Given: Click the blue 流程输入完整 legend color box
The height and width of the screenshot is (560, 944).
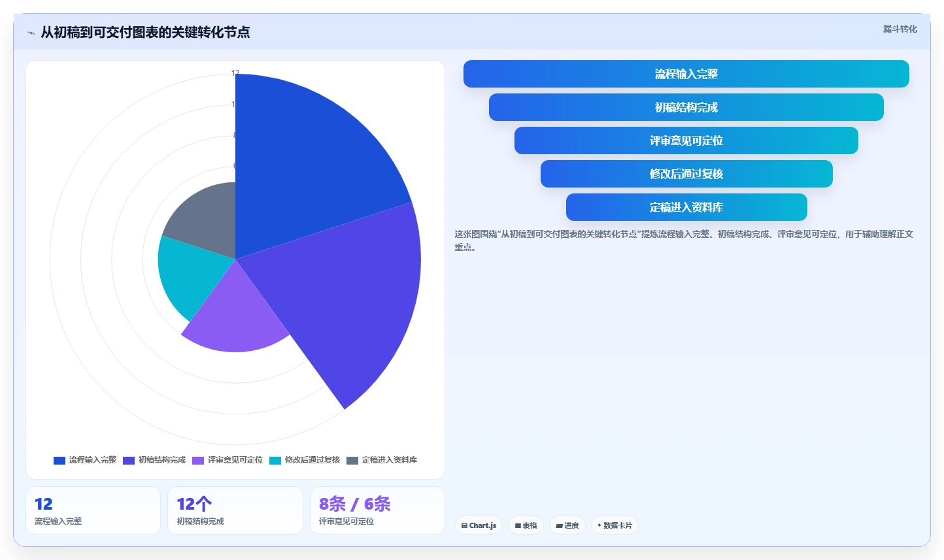Looking at the screenshot, I should (59, 461).
